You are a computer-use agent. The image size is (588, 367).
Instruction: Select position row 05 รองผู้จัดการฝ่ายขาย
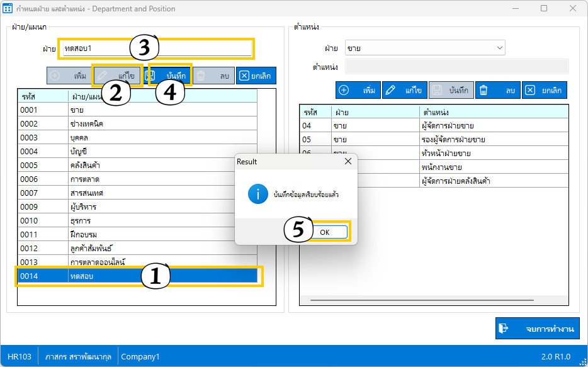pyautogui.click(x=433, y=140)
